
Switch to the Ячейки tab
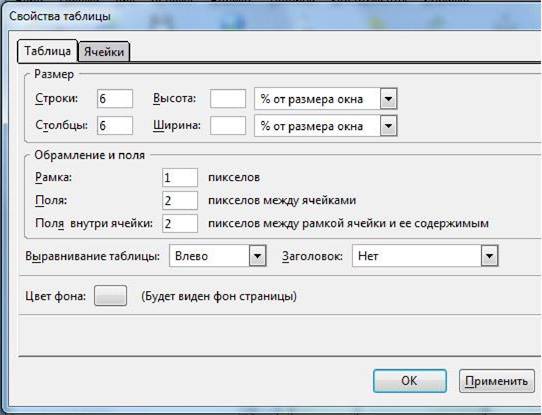click(x=104, y=52)
